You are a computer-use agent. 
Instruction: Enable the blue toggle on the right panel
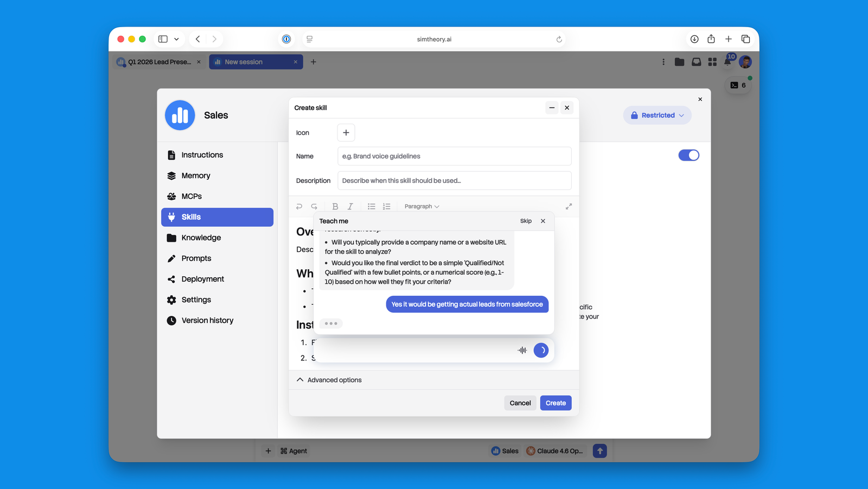point(688,155)
